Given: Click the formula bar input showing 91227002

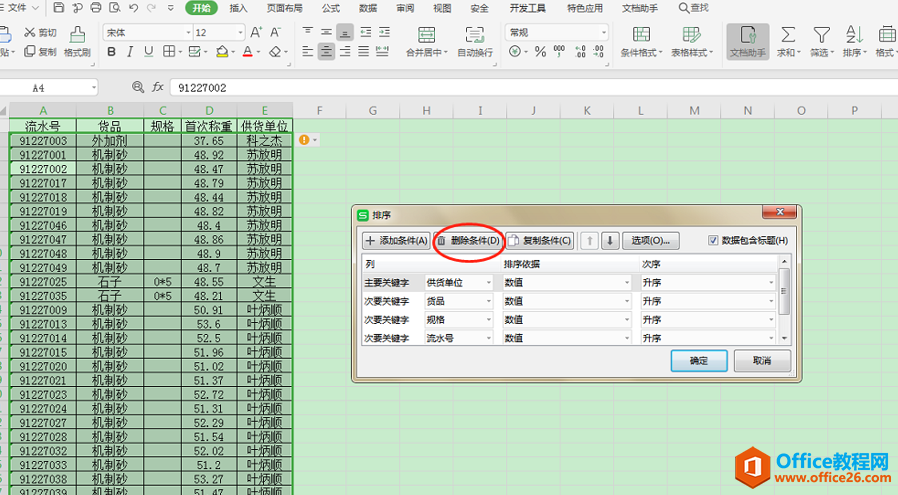Looking at the screenshot, I should coord(533,88).
